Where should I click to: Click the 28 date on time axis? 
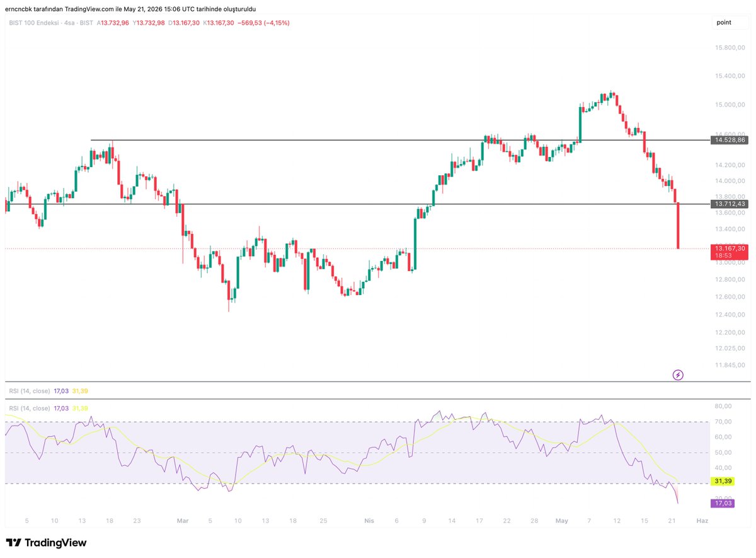tap(534, 521)
